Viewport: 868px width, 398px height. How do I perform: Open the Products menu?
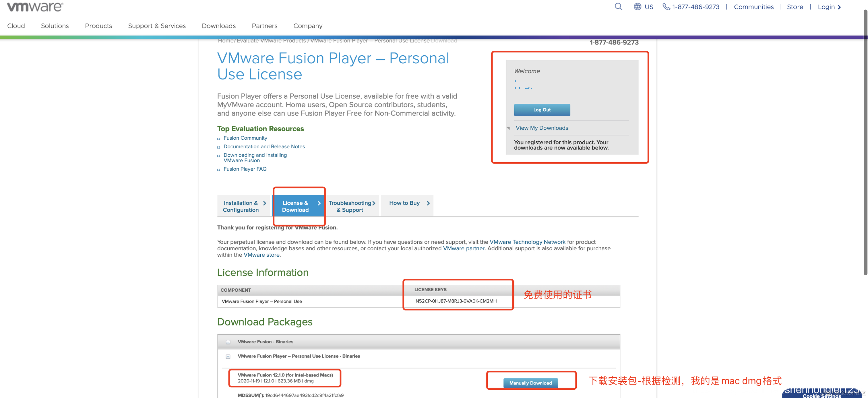pyautogui.click(x=98, y=26)
